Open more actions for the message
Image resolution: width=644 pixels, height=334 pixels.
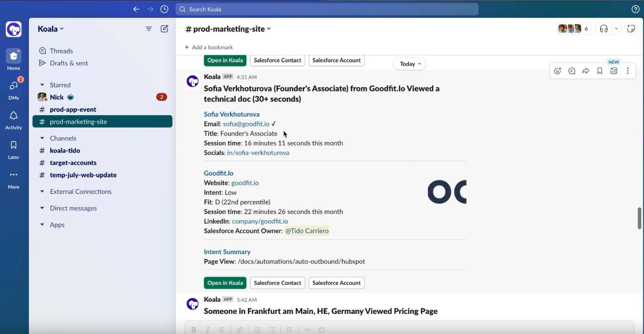tap(628, 71)
